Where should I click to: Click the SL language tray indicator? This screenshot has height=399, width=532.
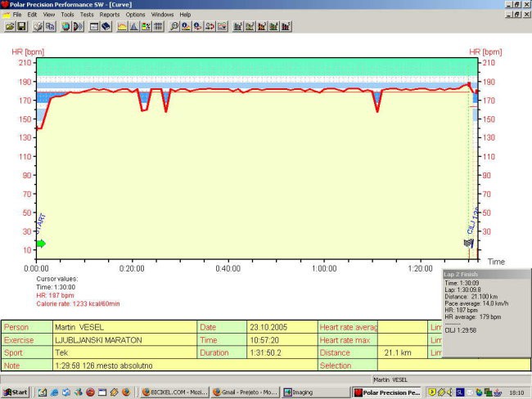tap(460, 392)
